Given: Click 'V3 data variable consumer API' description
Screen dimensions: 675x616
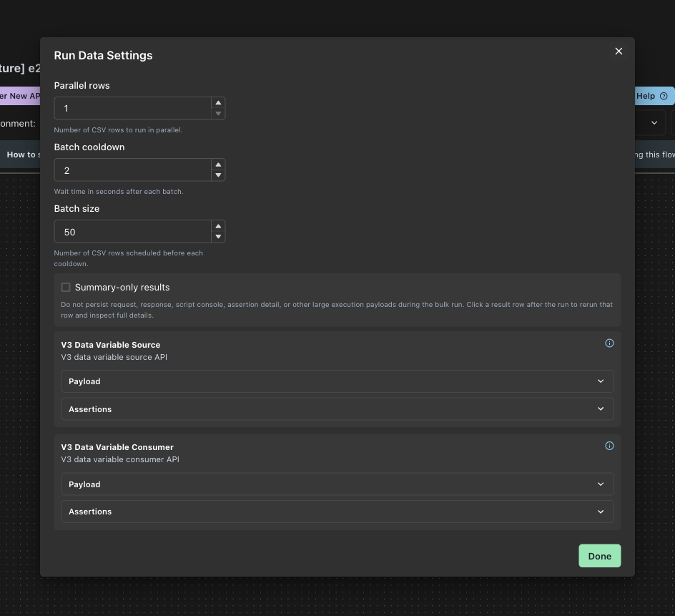Looking at the screenshot, I should [120, 459].
